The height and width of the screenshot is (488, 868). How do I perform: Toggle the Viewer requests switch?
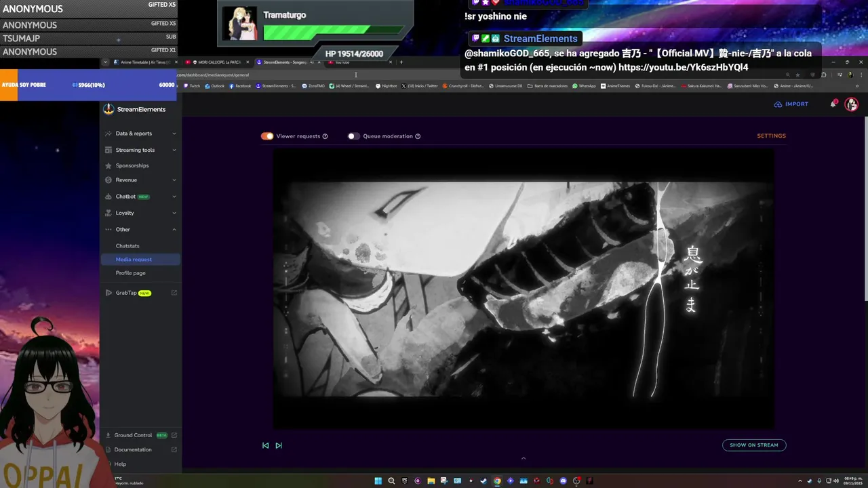click(x=267, y=136)
